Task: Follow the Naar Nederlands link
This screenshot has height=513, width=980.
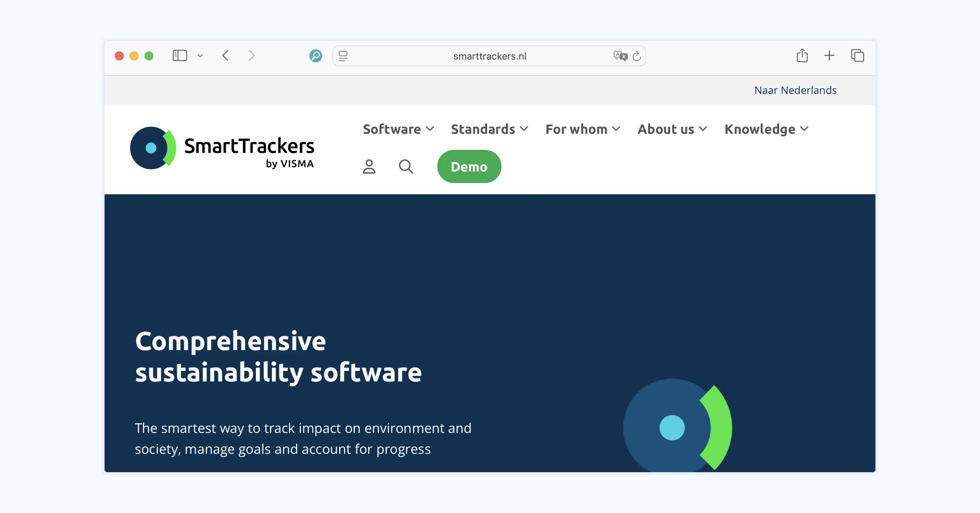Action: [795, 90]
